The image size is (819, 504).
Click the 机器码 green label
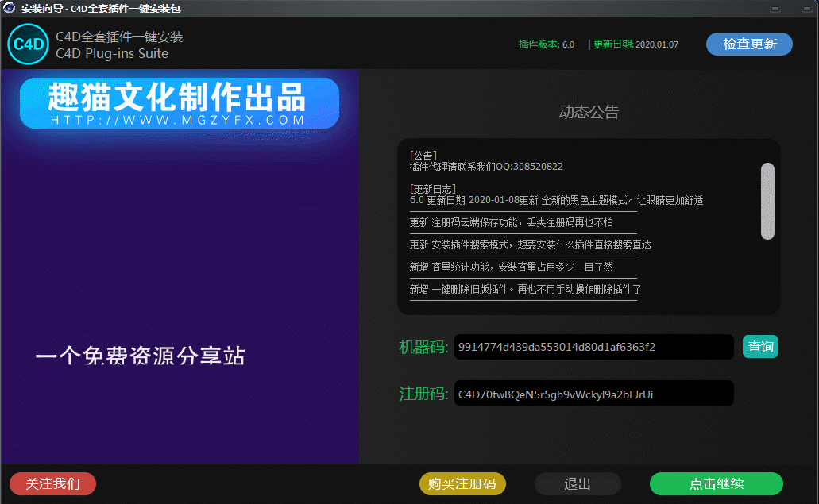[423, 347]
